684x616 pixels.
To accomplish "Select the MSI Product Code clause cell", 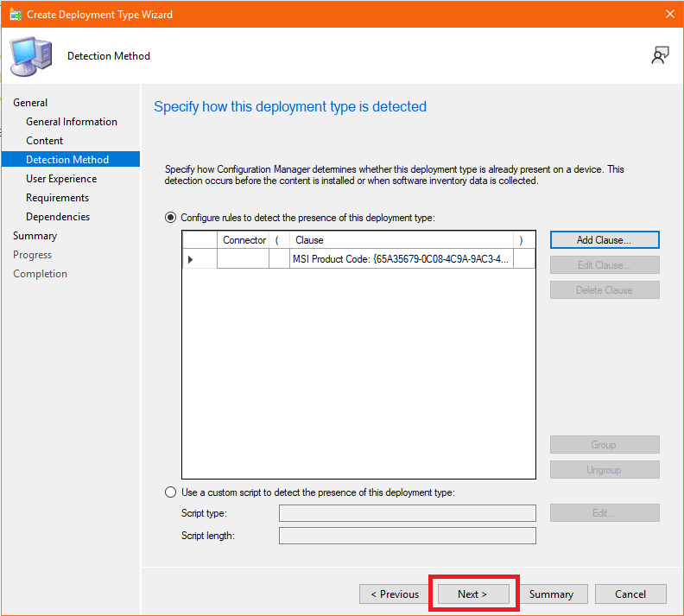I will coord(401,259).
